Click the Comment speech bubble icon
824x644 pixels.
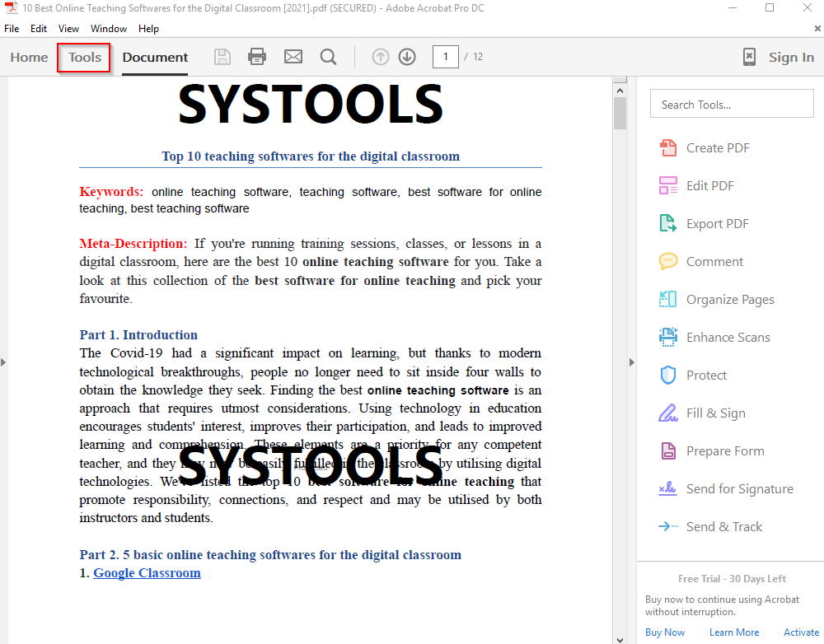point(668,262)
